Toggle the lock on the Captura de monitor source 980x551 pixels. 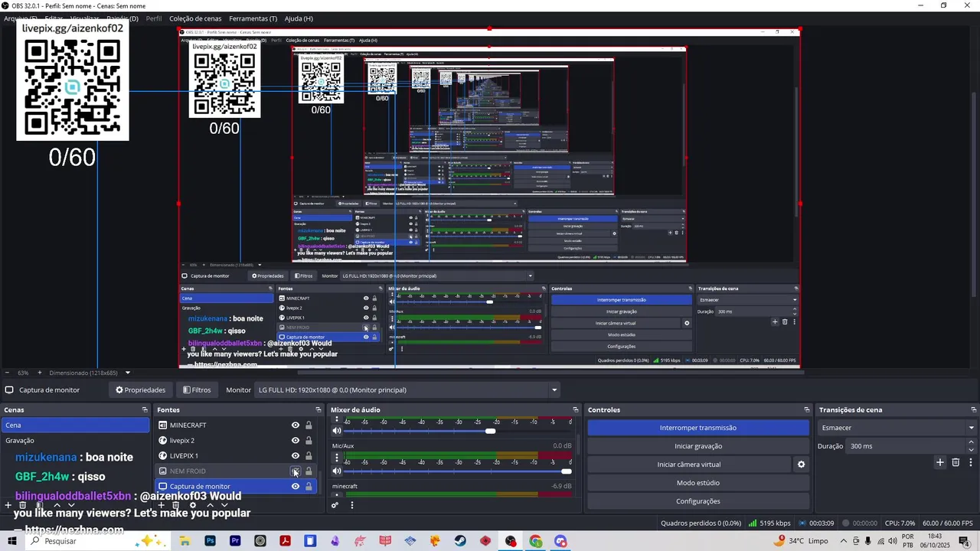(x=309, y=487)
